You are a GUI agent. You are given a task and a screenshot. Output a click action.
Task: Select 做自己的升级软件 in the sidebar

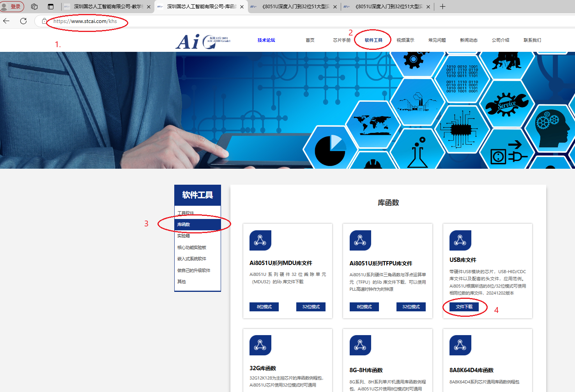(x=198, y=270)
